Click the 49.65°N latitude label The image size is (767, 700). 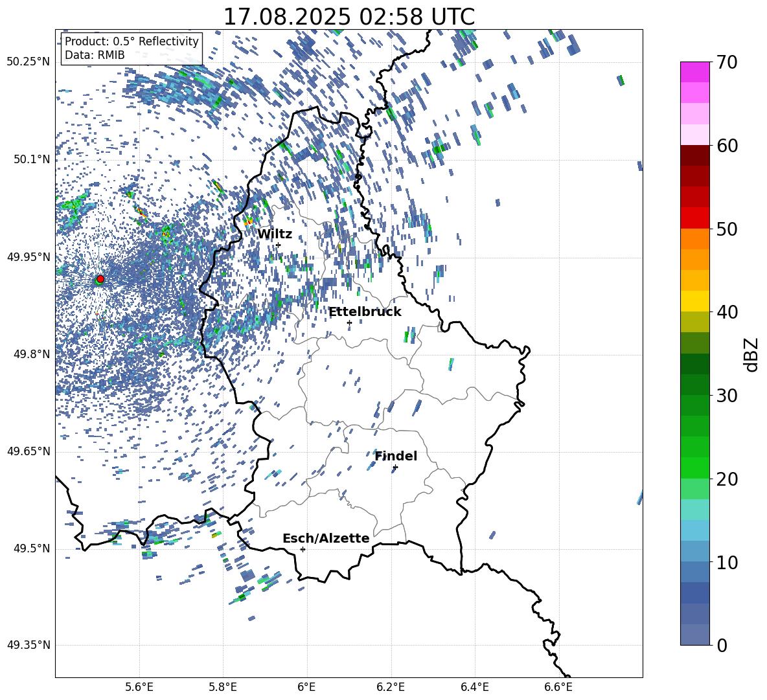coord(29,451)
